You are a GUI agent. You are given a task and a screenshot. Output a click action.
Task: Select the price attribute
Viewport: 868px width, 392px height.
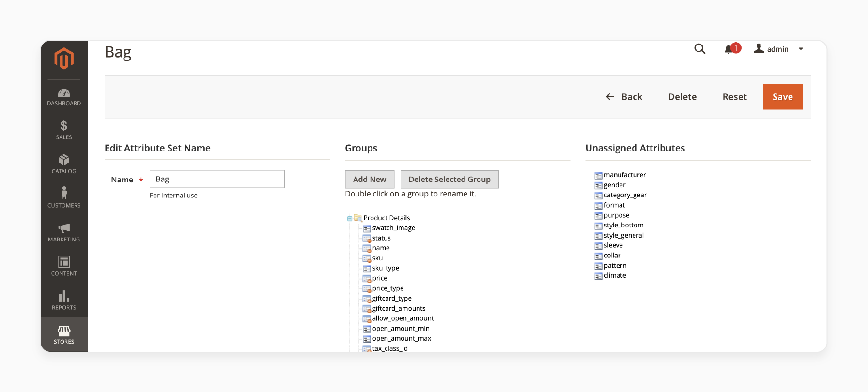(x=380, y=278)
